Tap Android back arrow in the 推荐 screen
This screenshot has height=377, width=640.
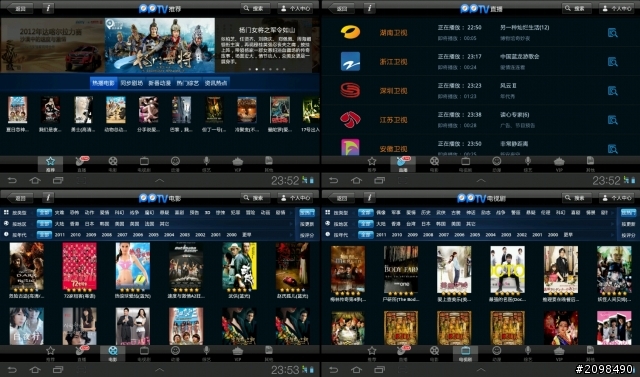click(12, 180)
